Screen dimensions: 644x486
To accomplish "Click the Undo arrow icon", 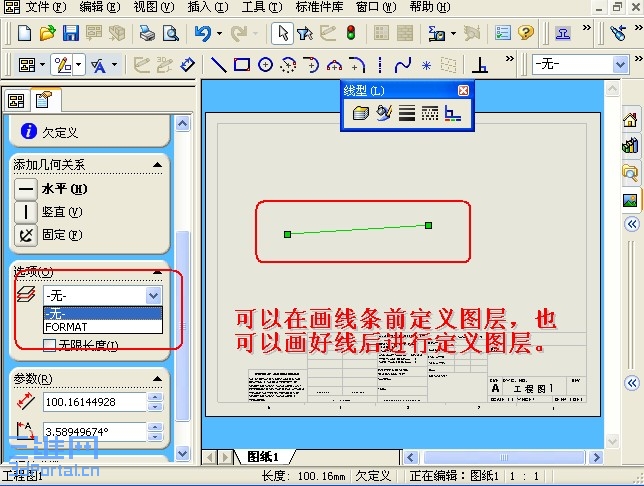I will (203, 34).
